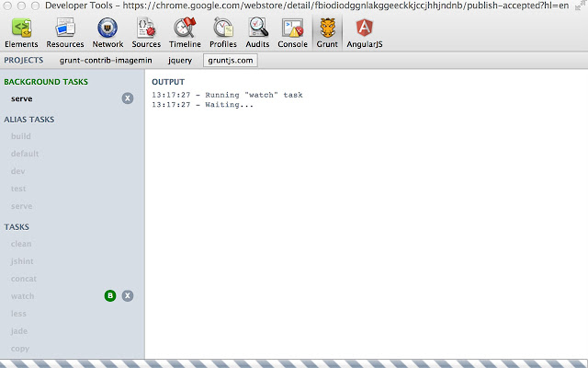This screenshot has width=588, height=368.
Task: Click the ALIAS TASKS heading
Action: (29, 120)
